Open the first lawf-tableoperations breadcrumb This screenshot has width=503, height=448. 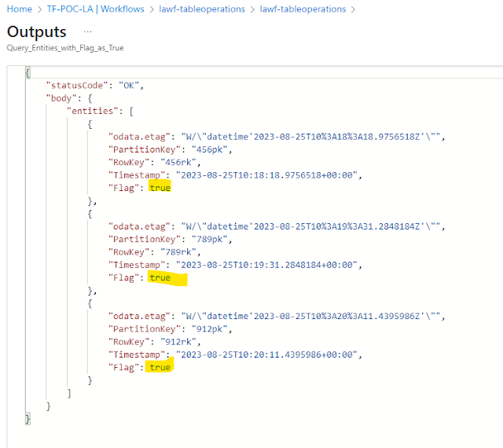[202, 9]
